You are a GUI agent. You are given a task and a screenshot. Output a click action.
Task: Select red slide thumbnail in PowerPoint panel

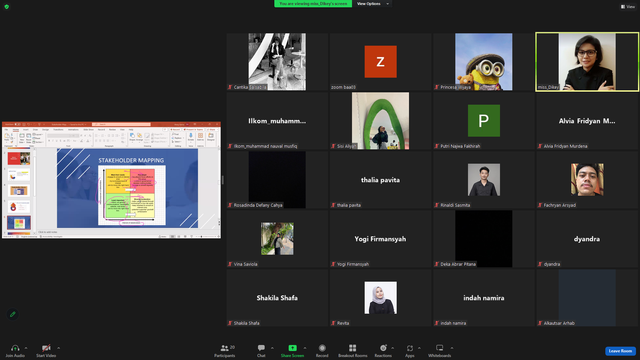[19, 158]
